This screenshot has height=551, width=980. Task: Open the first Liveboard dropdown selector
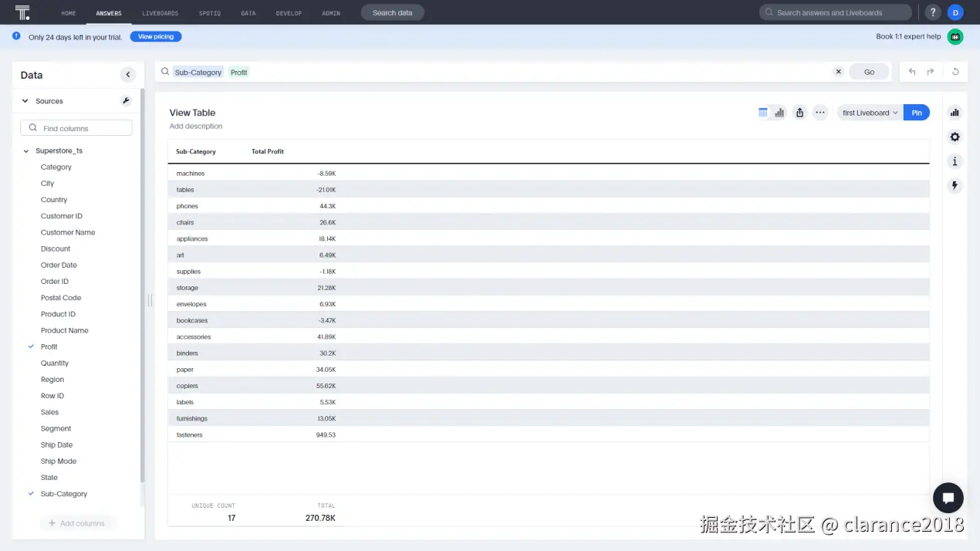click(x=868, y=112)
